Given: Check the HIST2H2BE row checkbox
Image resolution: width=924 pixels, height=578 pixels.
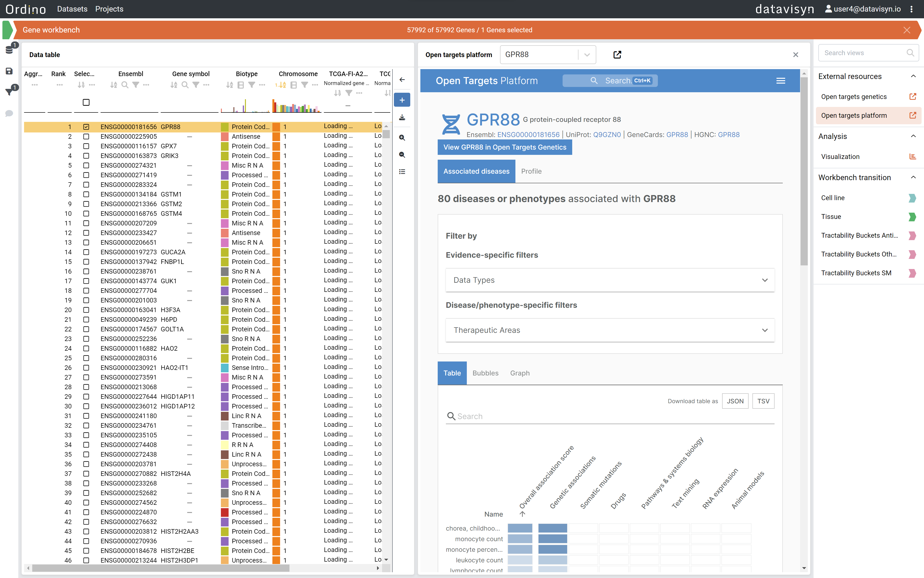Looking at the screenshot, I should (x=86, y=551).
